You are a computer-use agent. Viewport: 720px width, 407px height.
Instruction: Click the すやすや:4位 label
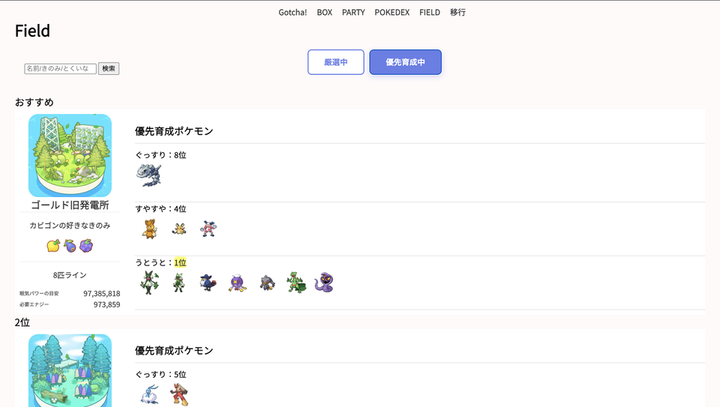pos(161,209)
